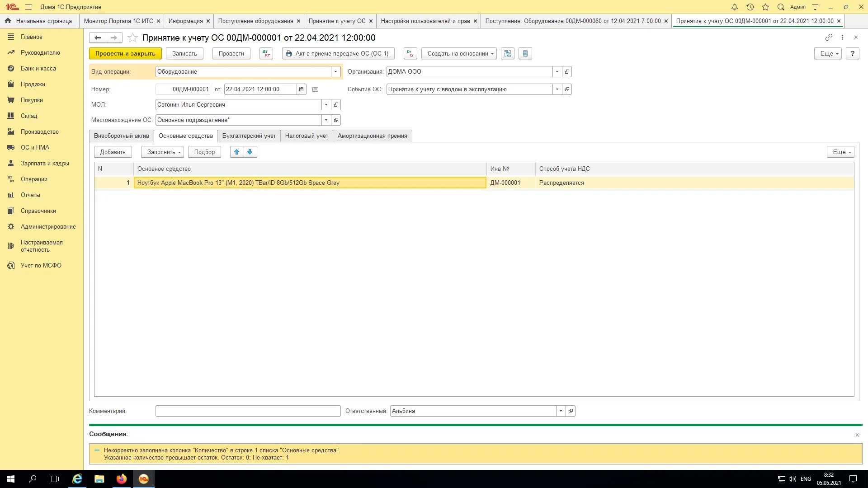
Task: Open the МОЛ dropdown list
Action: tap(326, 105)
